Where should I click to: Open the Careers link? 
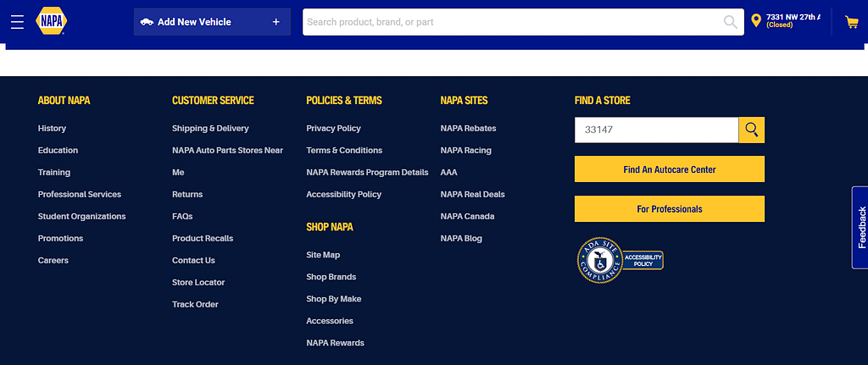[53, 261]
